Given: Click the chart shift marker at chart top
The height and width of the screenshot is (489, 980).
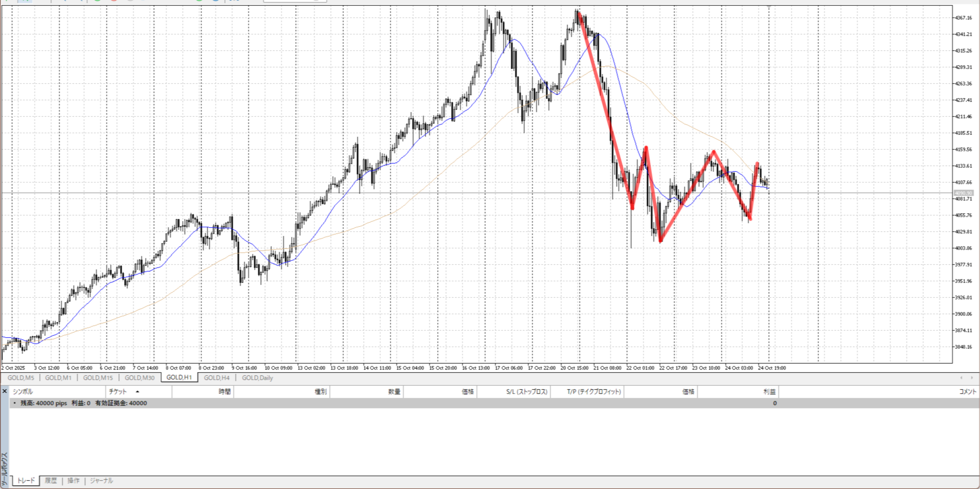Looking at the screenshot, I should 769,6.
